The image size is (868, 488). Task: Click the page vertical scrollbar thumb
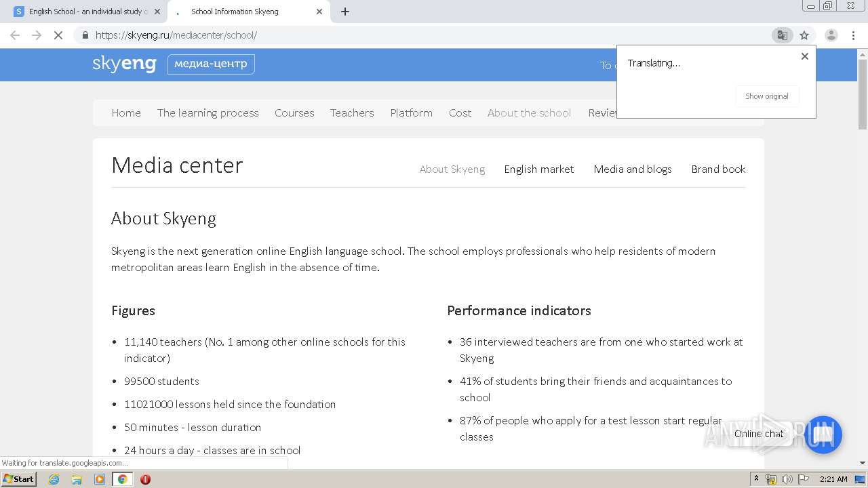pos(863,94)
